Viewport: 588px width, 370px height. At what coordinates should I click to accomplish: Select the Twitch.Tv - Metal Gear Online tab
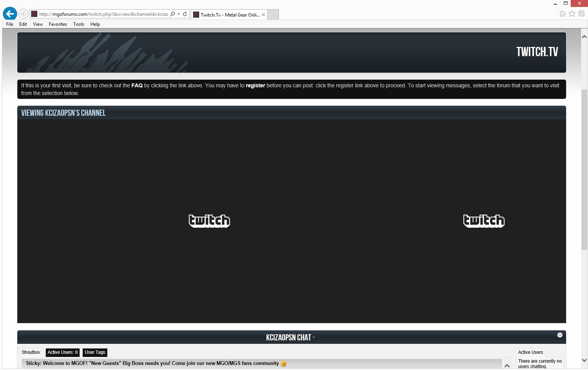coord(229,15)
